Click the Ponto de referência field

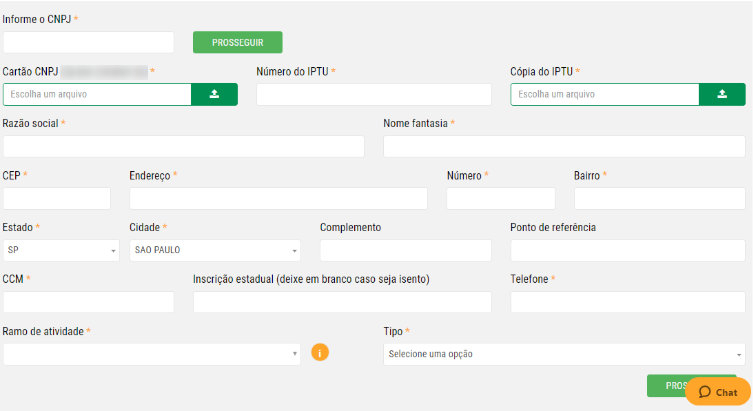tap(627, 250)
